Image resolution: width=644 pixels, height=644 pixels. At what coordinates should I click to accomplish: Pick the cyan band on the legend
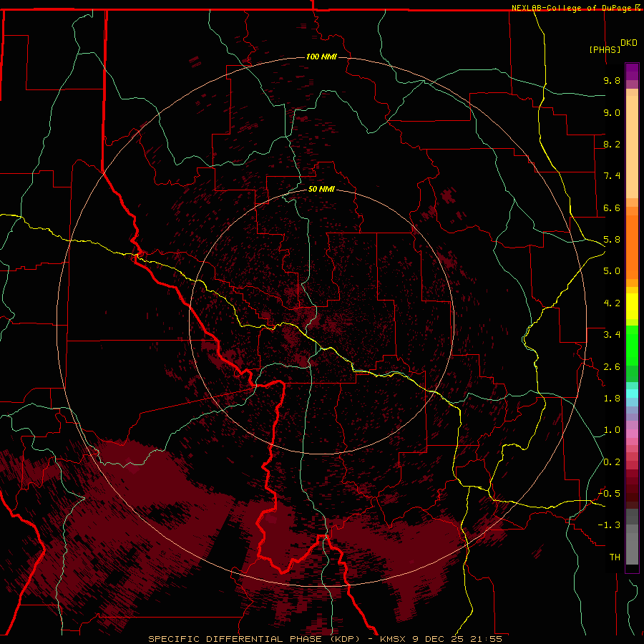click(x=632, y=393)
